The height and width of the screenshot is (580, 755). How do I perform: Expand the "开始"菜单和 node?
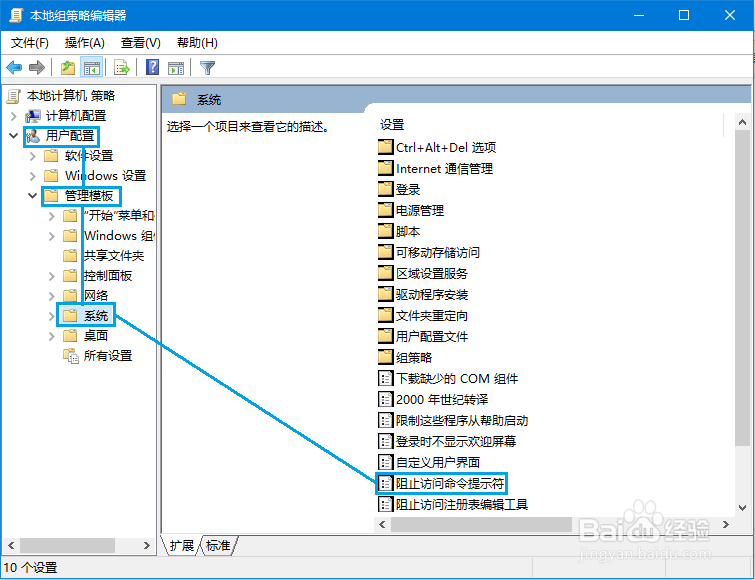pyautogui.click(x=52, y=216)
